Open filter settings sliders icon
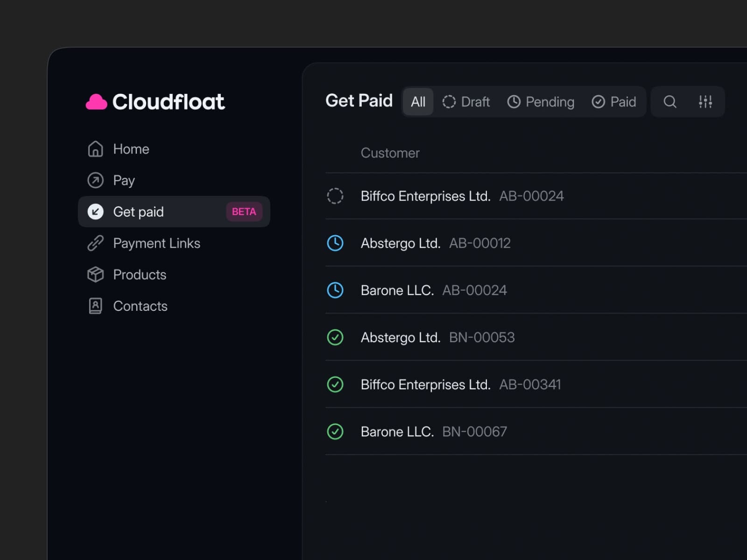747x560 pixels. [705, 102]
